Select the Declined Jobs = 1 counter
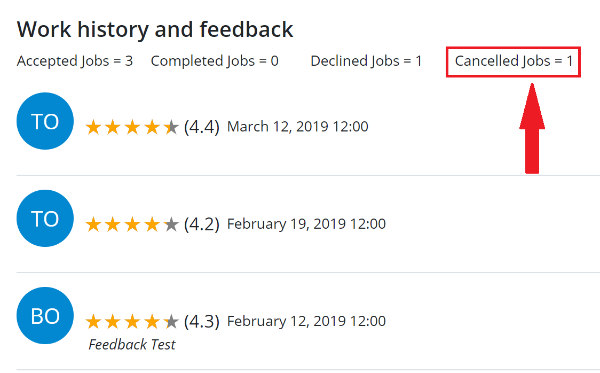This screenshot has width=600, height=373. 366,61
